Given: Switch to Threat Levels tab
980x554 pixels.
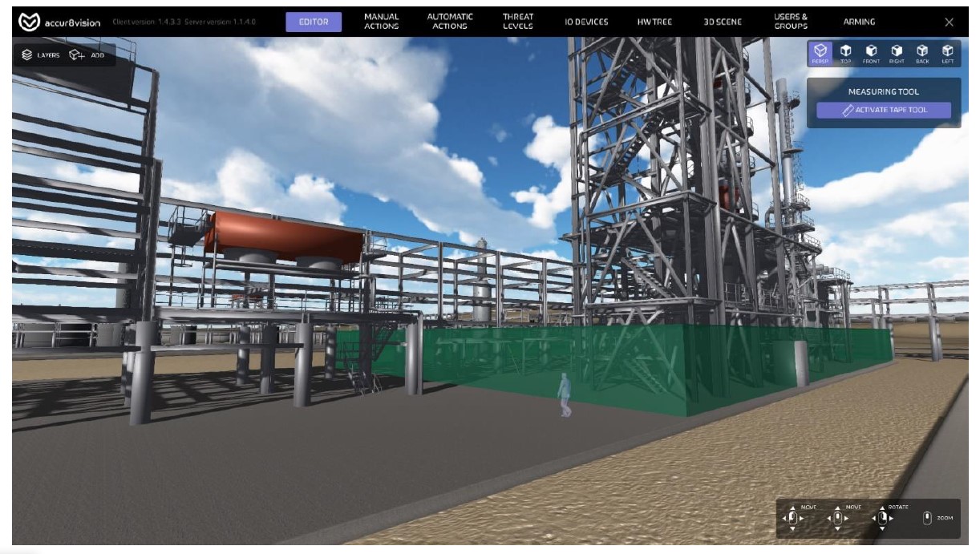Looking at the screenshot, I should [517, 22].
